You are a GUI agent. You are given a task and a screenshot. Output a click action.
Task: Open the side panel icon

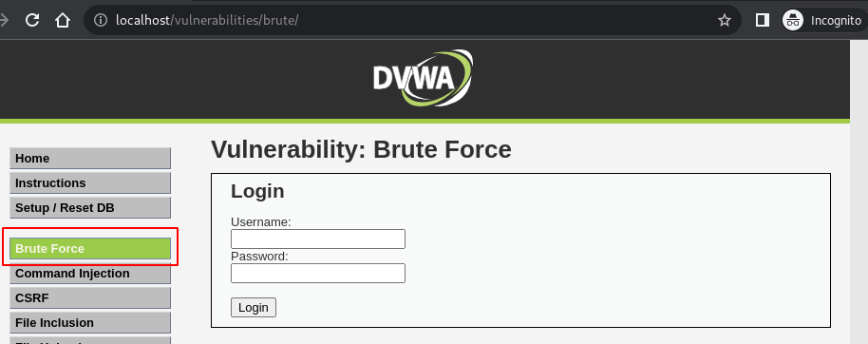763,21
